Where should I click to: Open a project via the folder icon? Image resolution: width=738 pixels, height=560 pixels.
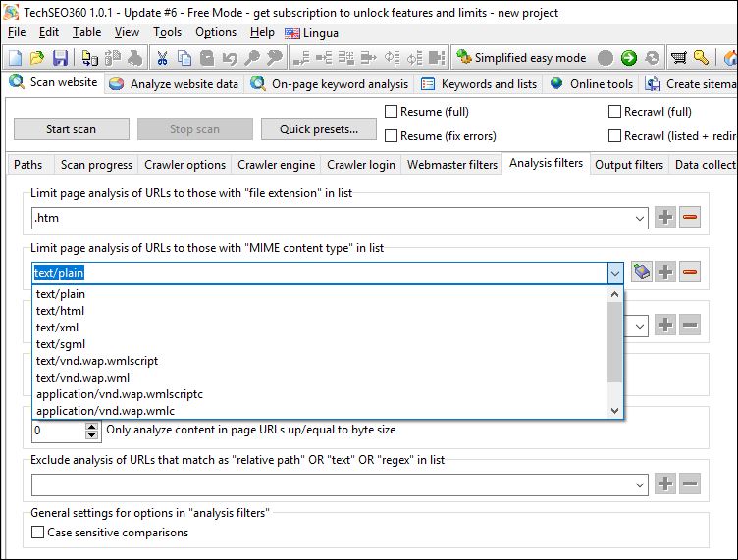tap(37, 58)
